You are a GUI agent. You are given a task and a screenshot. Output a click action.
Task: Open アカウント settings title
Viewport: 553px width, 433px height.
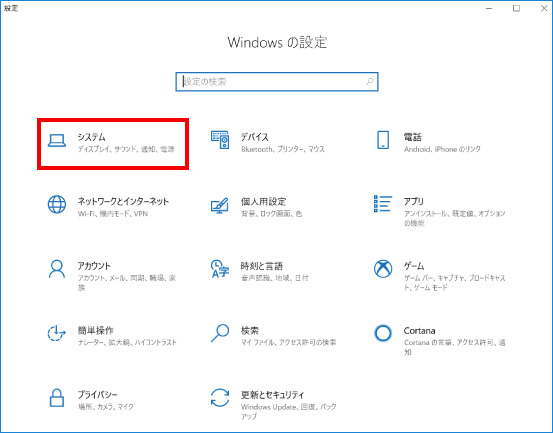tap(94, 266)
